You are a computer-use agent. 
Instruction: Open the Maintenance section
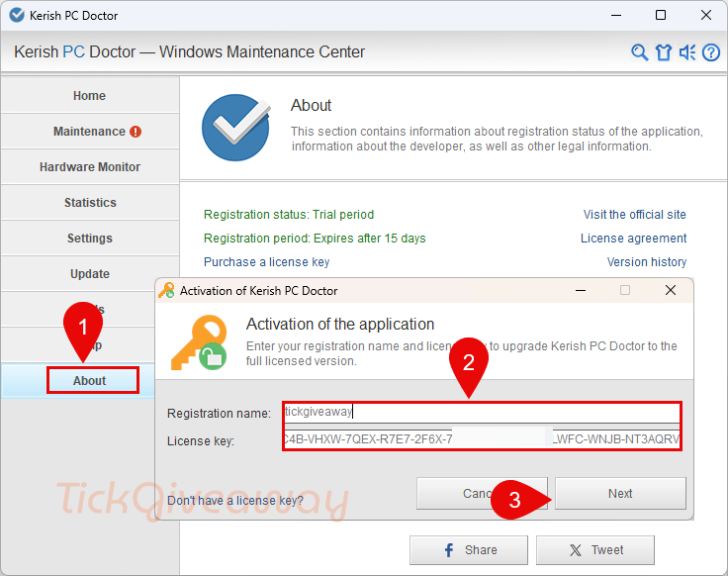tap(90, 132)
